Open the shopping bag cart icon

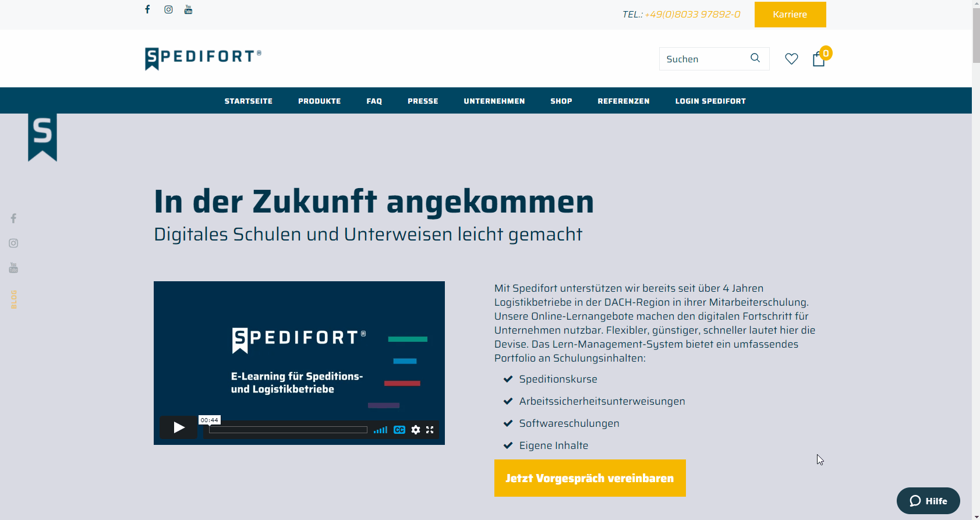click(818, 59)
